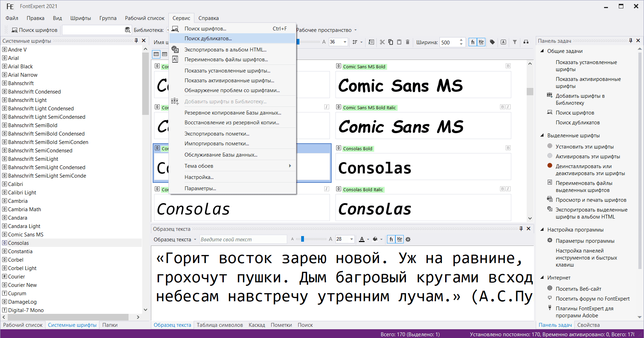Screen dimensions: 644x338
Task: Click the lined-page icon before the scissors
Action: (371, 42)
